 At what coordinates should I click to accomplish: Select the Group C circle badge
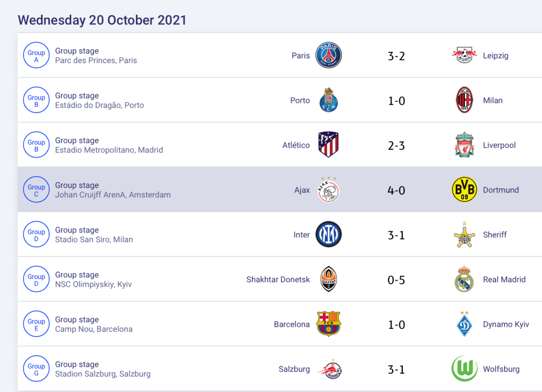[36, 190]
